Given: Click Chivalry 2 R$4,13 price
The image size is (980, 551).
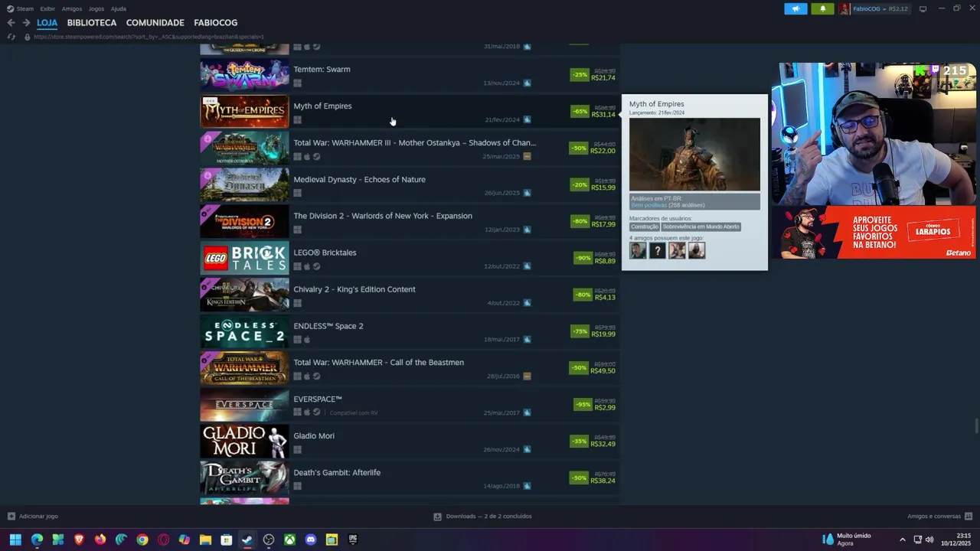Looking at the screenshot, I should [605, 298].
